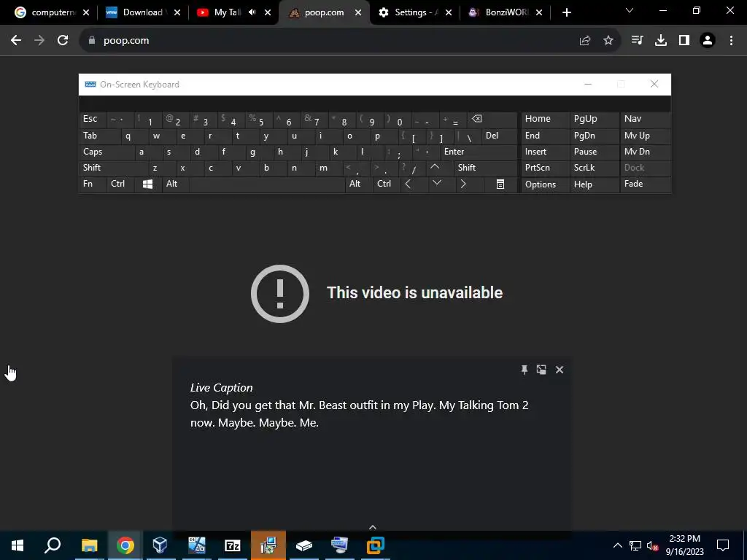This screenshot has width=747, height=560.
Task: Close the poop.com tab
Action: 358,13
